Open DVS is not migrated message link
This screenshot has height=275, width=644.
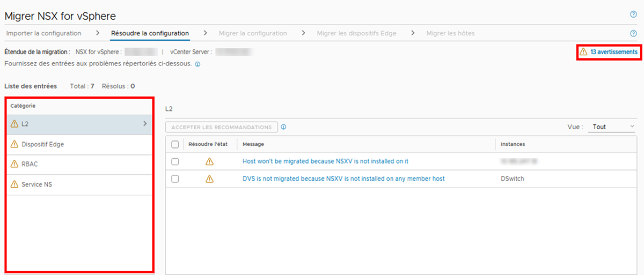[x=343, y=179]
